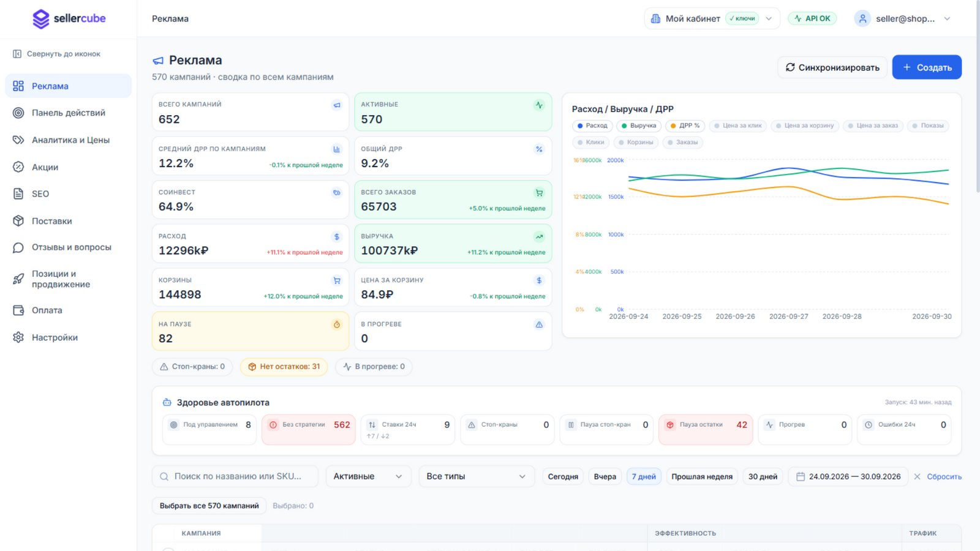Open the Все типы dropdown
980x551 pixels.
pos(477,476)
